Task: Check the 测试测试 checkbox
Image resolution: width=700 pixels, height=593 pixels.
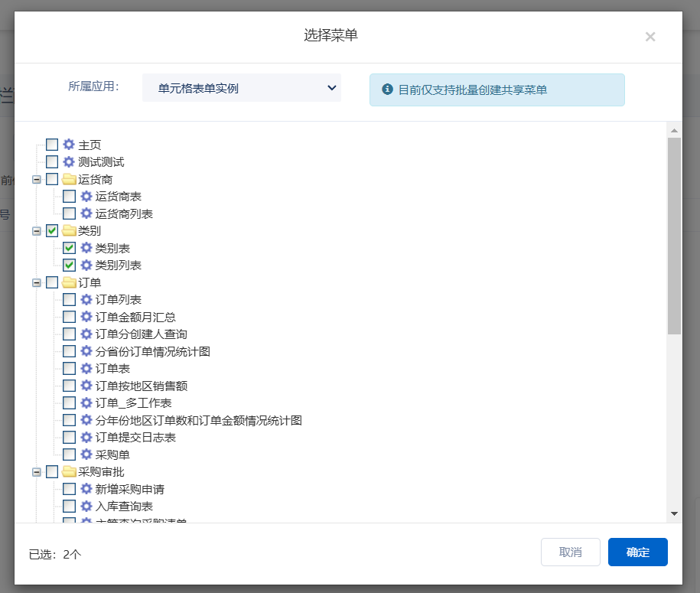Action: (52, 161)
